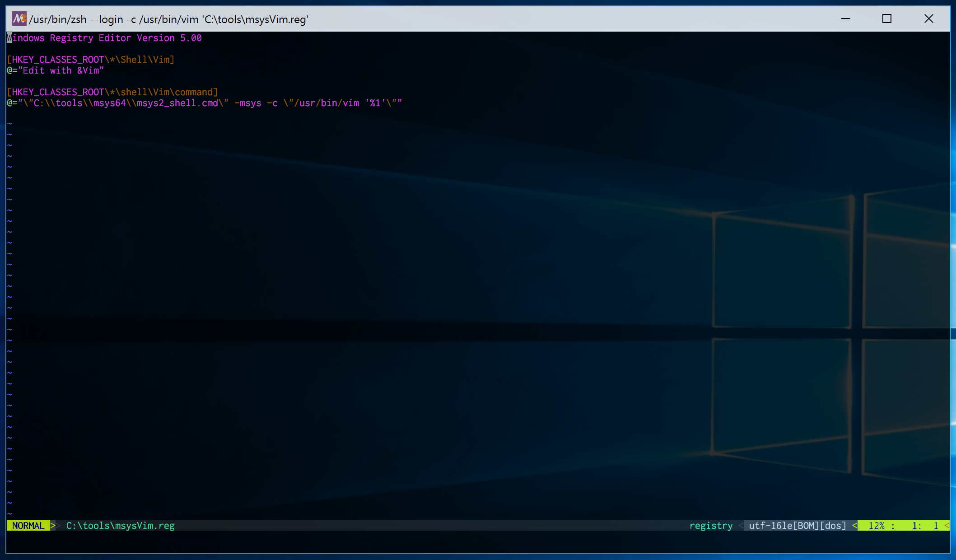
Task: Click the '[HKEY_CLASSES_ROOT\*\shell\Vim\command]' key line
Action: point(112,92)
